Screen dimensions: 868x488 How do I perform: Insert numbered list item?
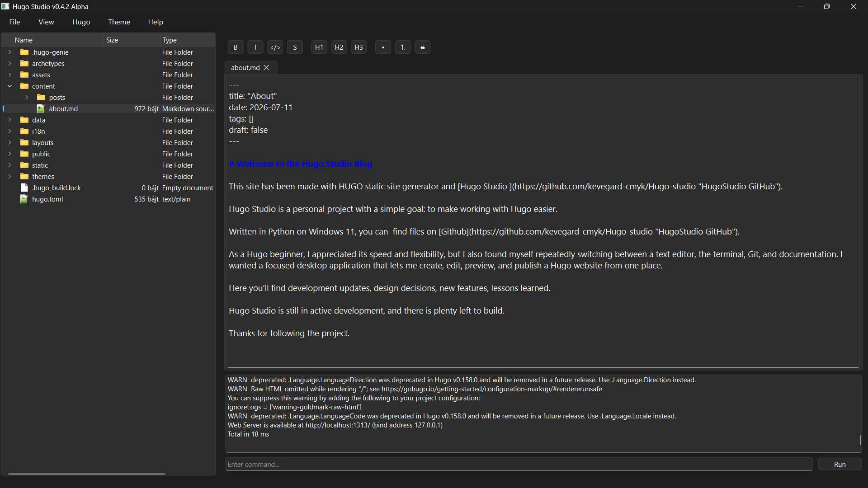click(x=403, y=47)
